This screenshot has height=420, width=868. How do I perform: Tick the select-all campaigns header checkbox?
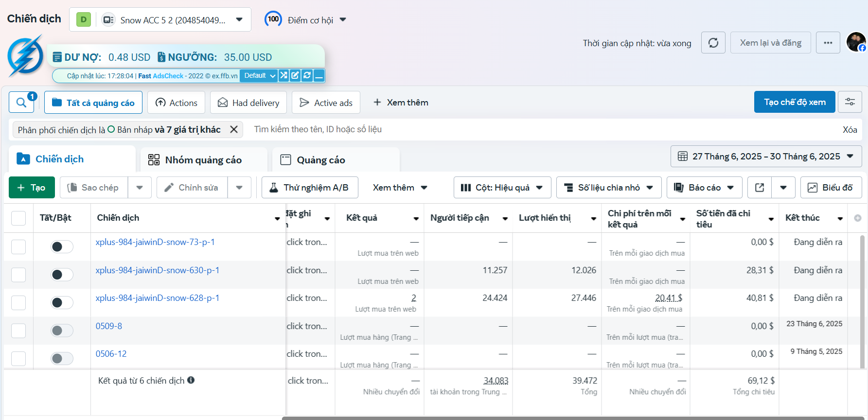click(x=18, y=218)
